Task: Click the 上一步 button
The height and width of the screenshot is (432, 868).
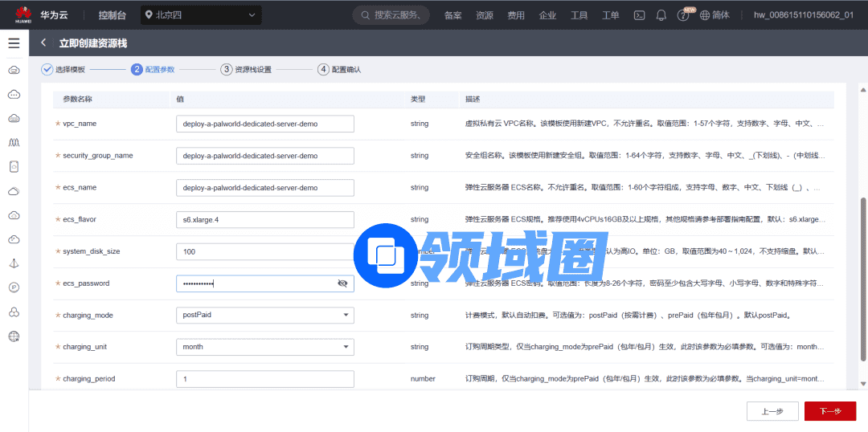Action: coord(772,411)
